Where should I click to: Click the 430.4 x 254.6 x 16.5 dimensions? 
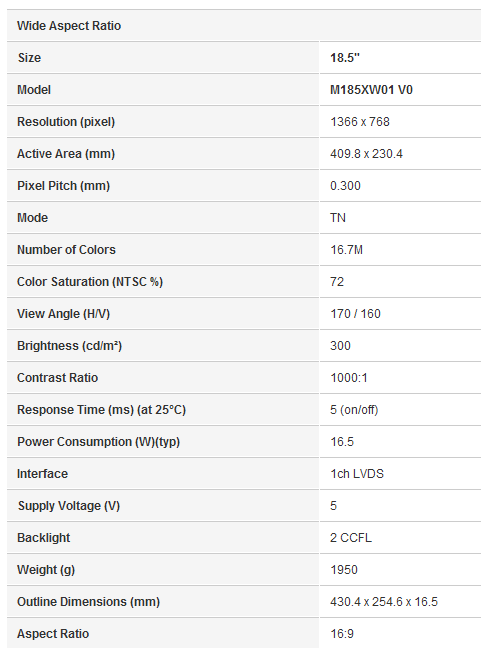click(384, 602)
